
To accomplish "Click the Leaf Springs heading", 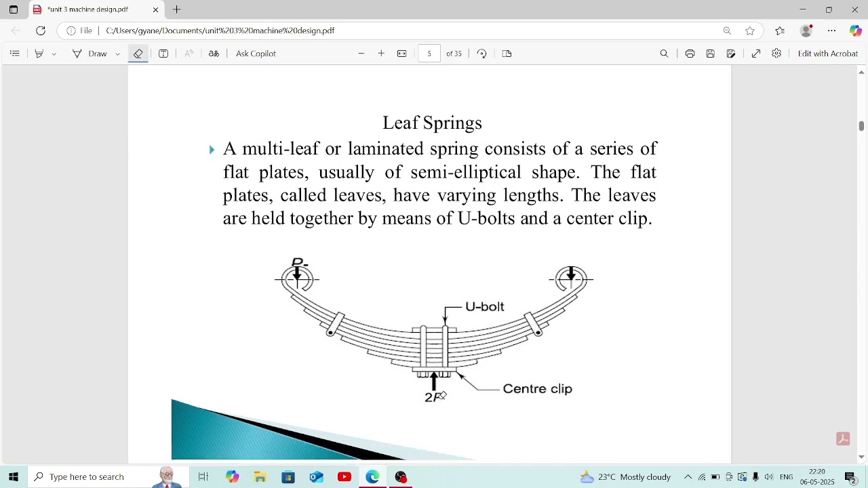I will 433,123.
